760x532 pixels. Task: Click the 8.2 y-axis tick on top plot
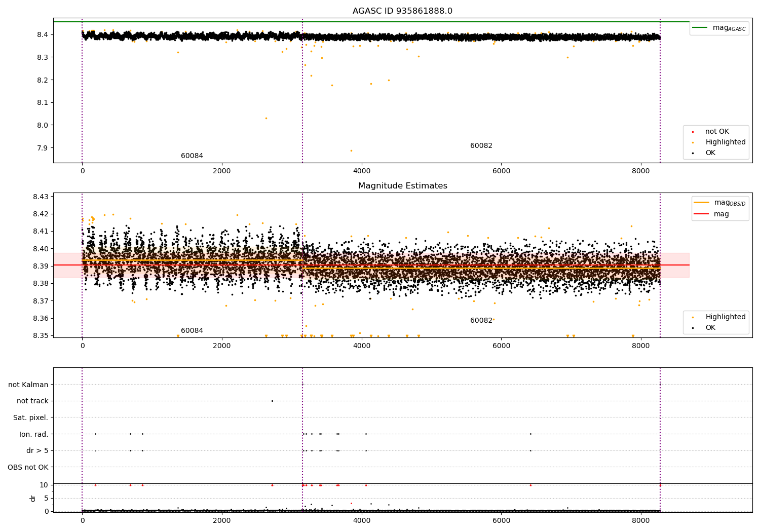point(43,80)
